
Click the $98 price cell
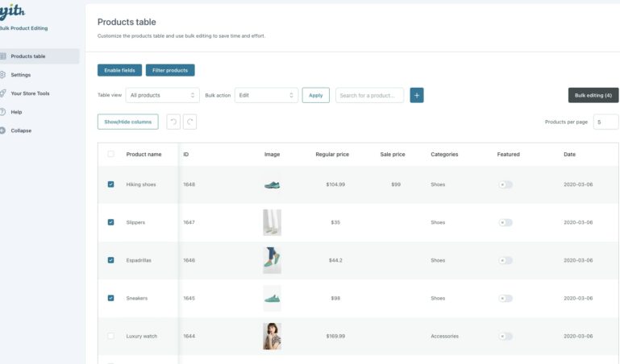point(335,298)
